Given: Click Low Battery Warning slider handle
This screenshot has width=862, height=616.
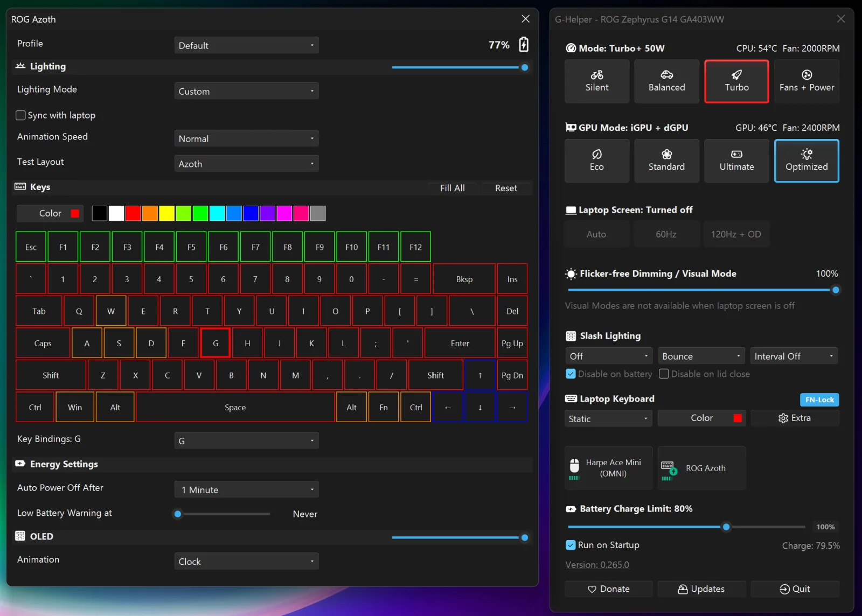Looking at the screenshot, I should (178, 514).
